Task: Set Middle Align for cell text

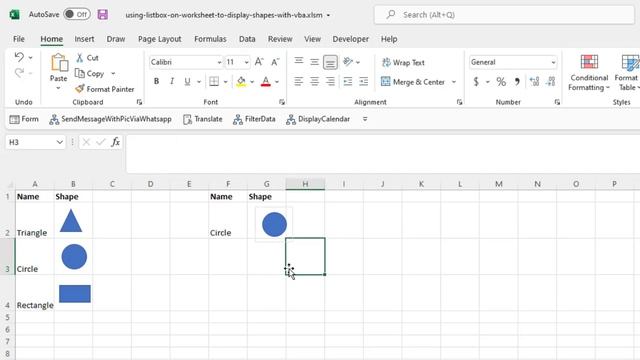Action: (314, 62)
